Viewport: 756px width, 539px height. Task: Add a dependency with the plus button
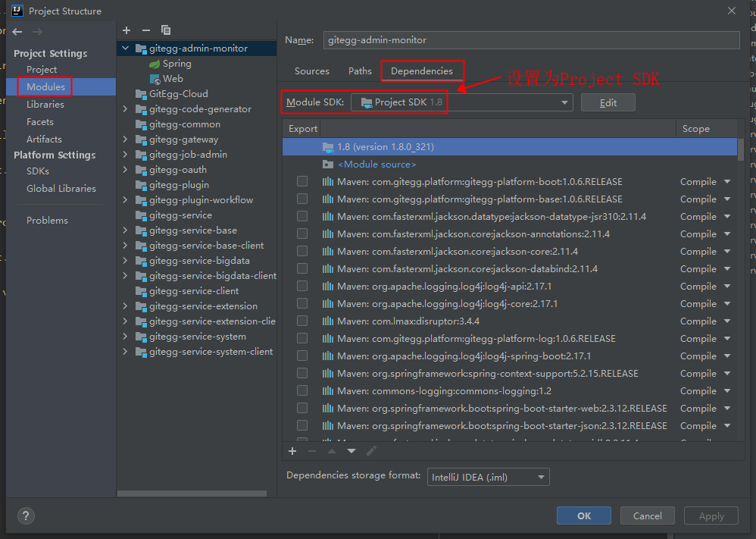click(x=292, y=451)
